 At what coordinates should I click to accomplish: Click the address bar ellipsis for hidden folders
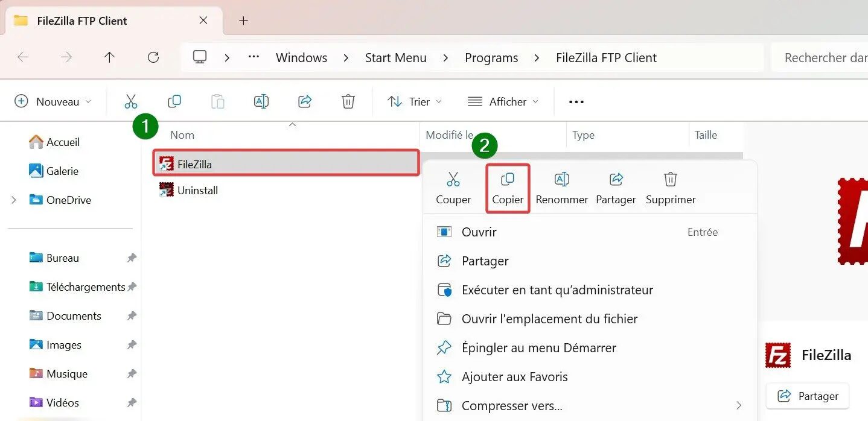tap(254, 57)
